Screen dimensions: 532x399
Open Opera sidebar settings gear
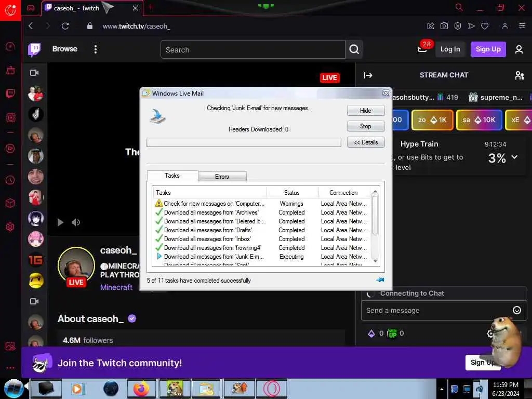pos(10,227)
